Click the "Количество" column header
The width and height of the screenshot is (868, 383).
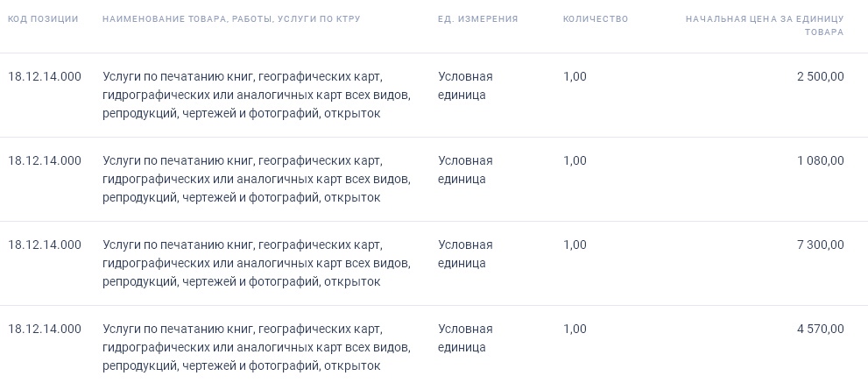pos(596,19)
